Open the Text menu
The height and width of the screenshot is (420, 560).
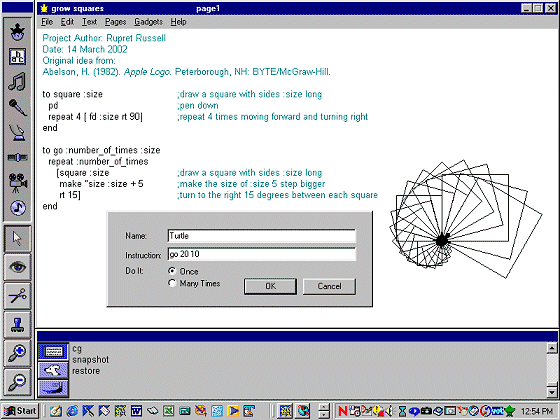[89, 22]
